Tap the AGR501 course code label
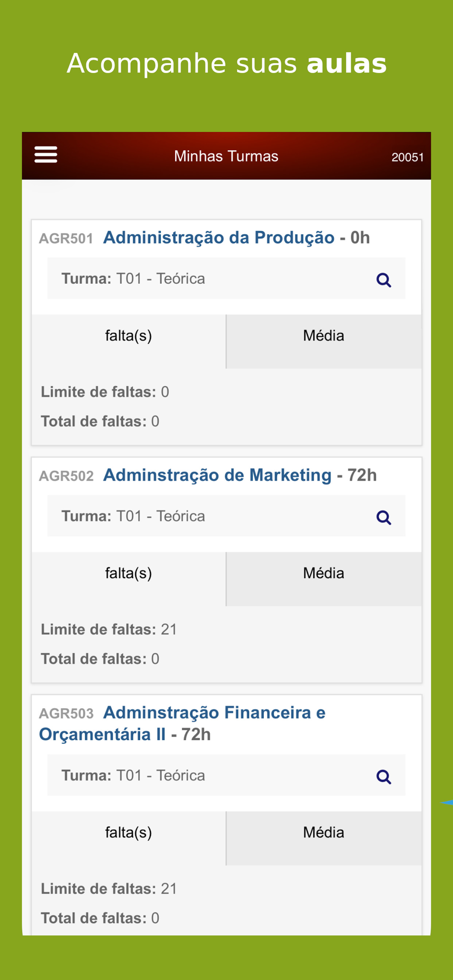Image resolution: width=453 pixels, height=980 pixels. click(x=66, y=239)
